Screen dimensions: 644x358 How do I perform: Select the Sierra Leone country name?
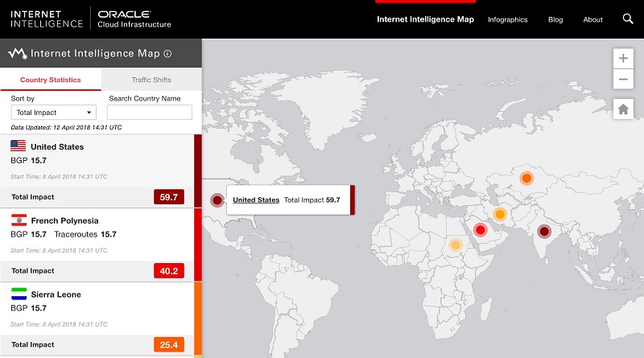coord(56,294)
